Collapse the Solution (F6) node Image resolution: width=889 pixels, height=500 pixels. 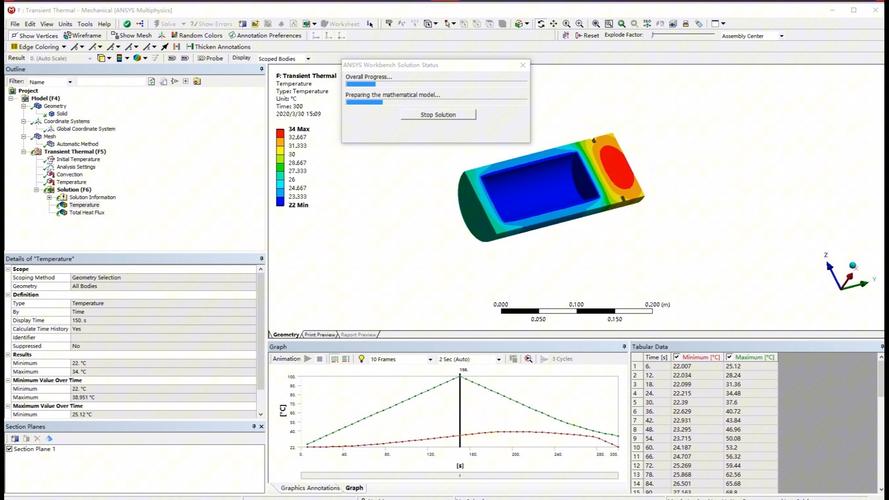(x=36, y=189)
